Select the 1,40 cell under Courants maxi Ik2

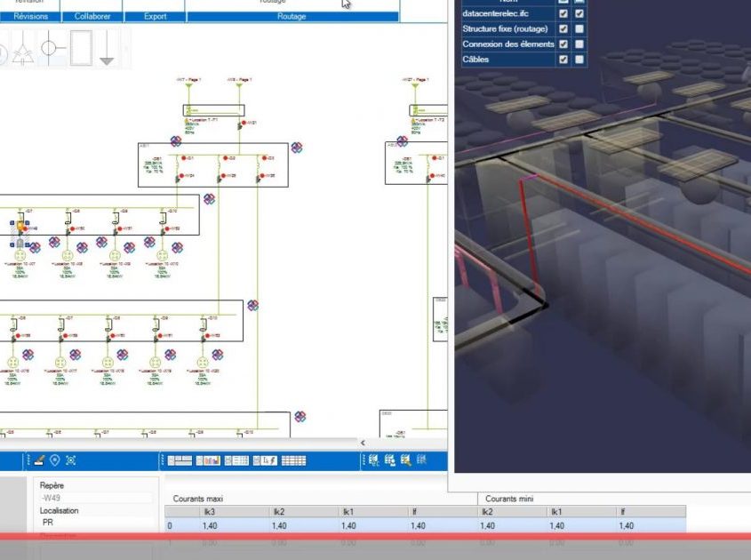click(x=304, y=525)
